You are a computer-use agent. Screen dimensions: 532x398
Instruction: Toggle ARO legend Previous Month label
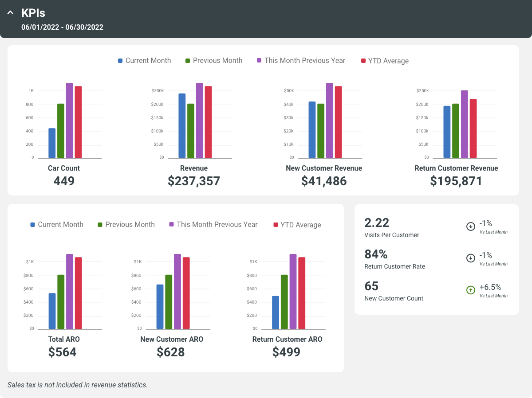tap(130, 224)
